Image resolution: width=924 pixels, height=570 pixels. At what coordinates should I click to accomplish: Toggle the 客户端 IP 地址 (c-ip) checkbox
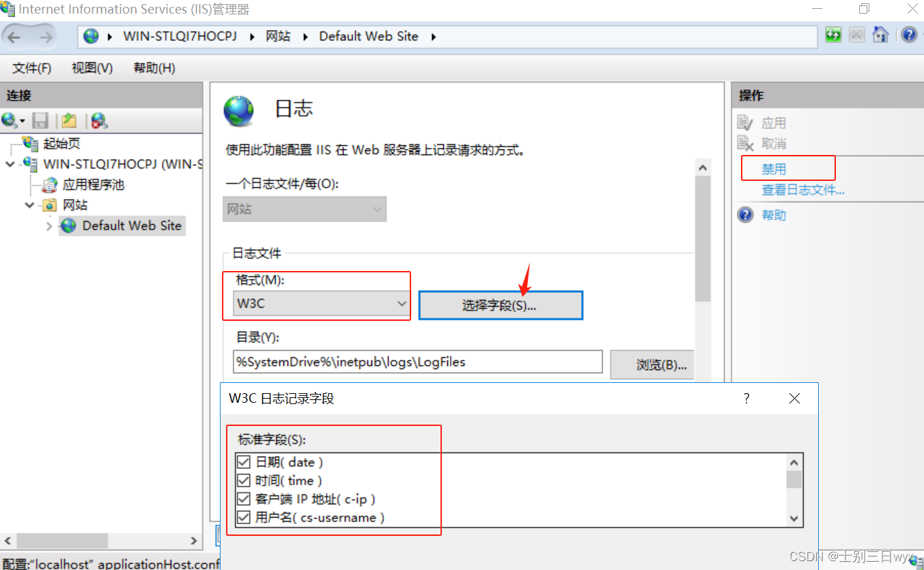(x=244, y=499)
